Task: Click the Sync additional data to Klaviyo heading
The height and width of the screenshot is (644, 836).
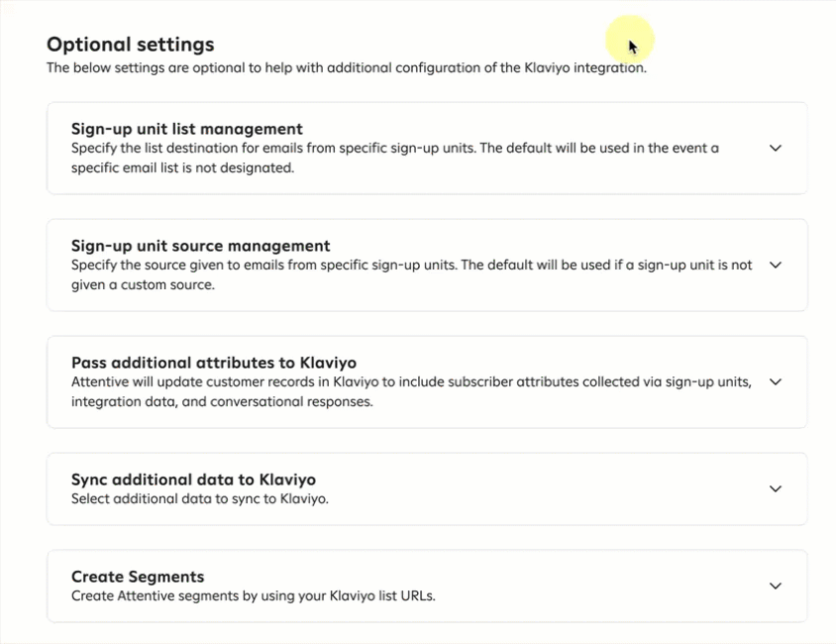Action: 193,480
